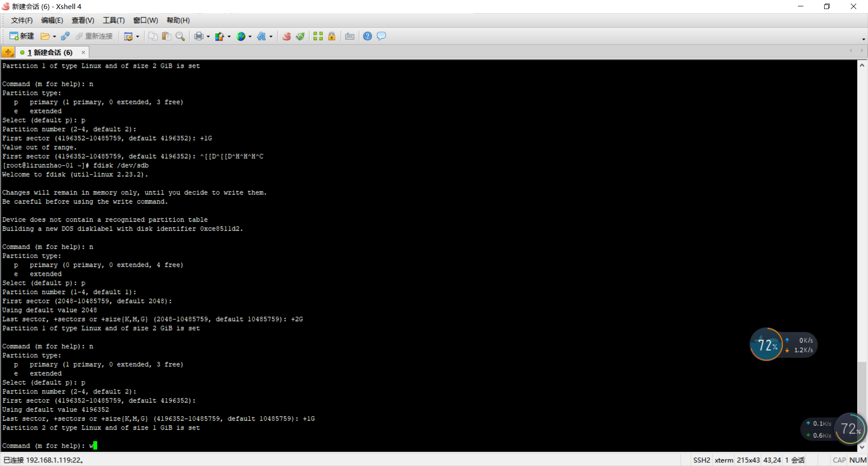Image resolution: width=868 pixels, height=466 pixels.
Task: Click 'Changes will remain in memory only' line
Action: [x=134, y=193]
